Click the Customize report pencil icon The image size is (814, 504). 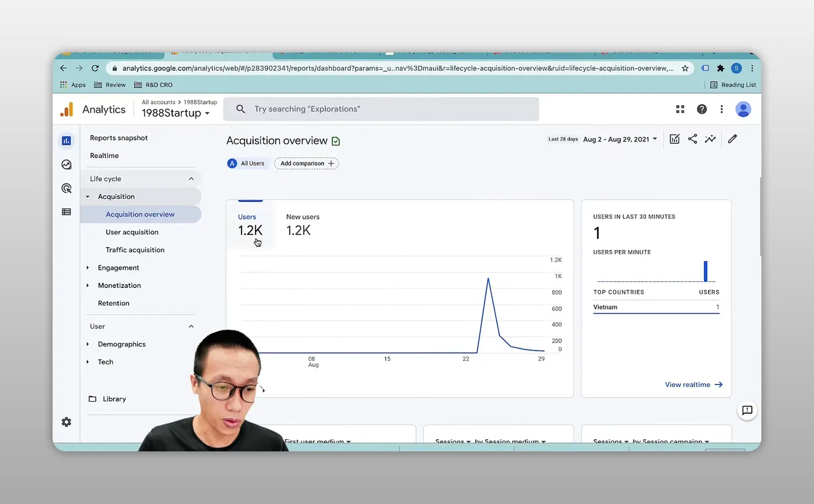[x=733, y=139]
